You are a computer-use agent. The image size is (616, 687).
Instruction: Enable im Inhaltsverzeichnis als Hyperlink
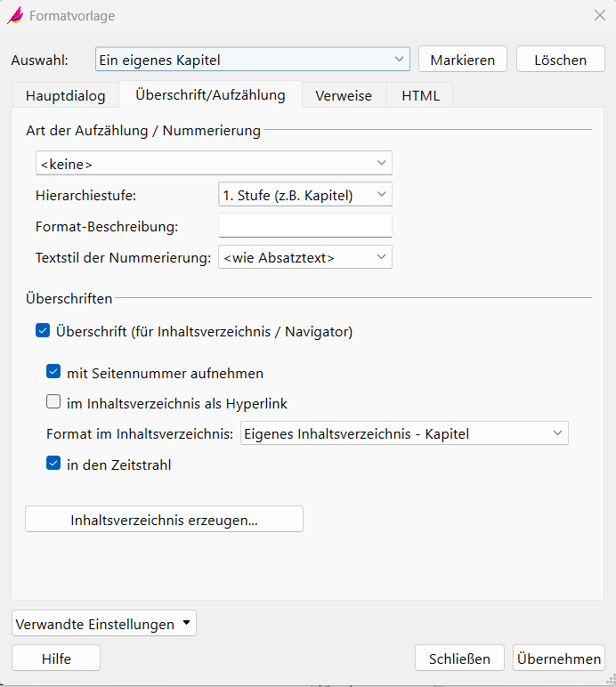[53, 403]
